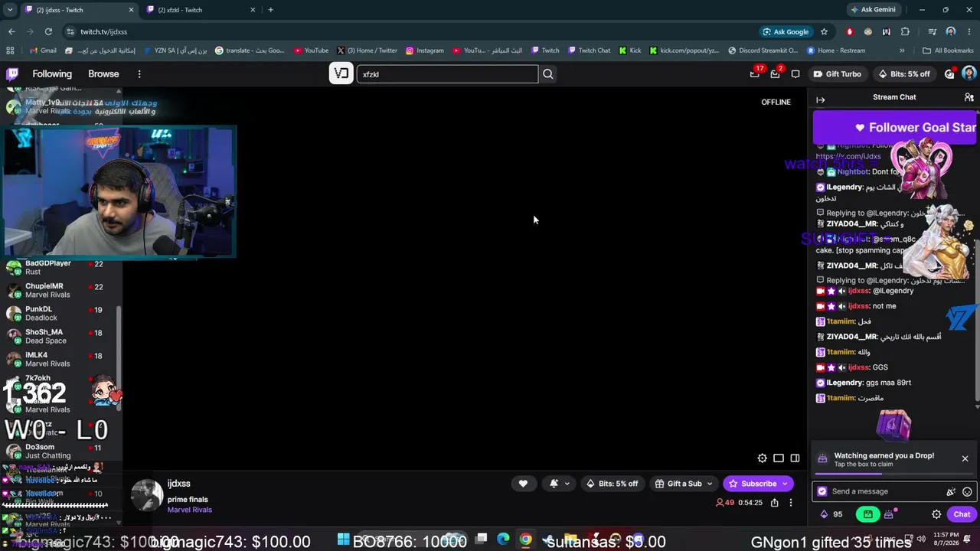This screenshot has width=980, height=551.
Task: Open the Instagram bookmark
Action: click(x=425, y=51)
